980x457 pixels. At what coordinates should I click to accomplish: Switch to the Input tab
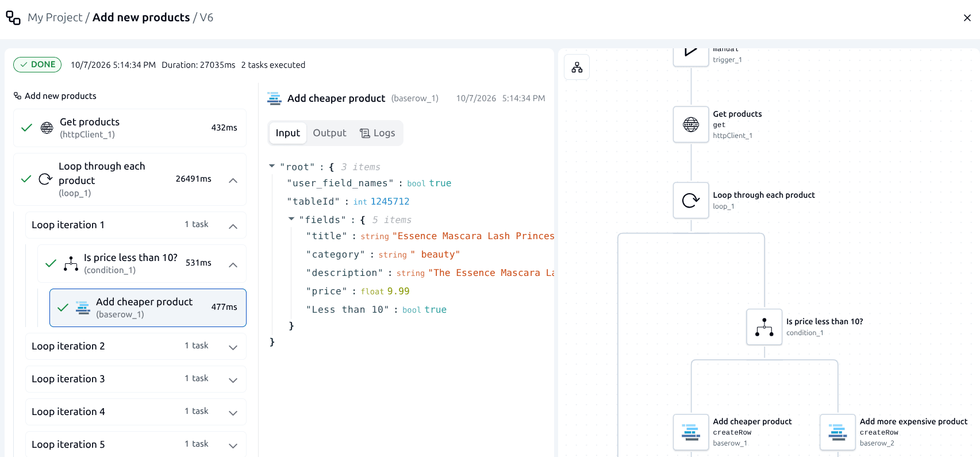[x=288, y=133]
